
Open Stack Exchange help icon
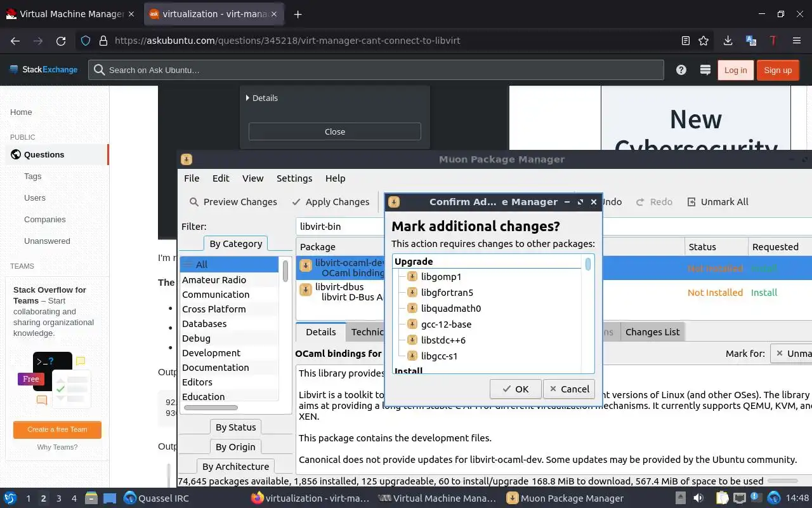[681, 70]
